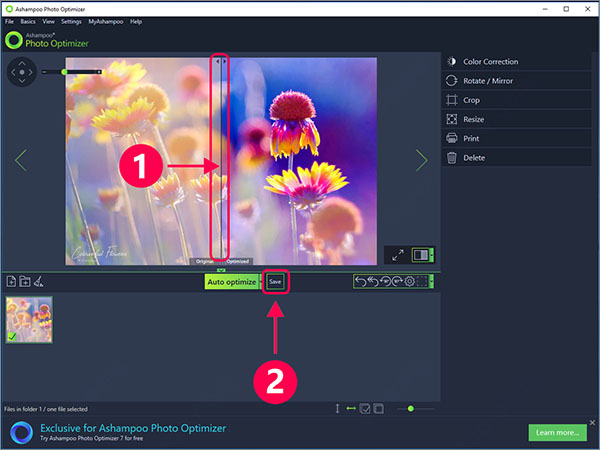
Task: Open the Settings menu
Action: pyautogui.click(x=71, y=21)
